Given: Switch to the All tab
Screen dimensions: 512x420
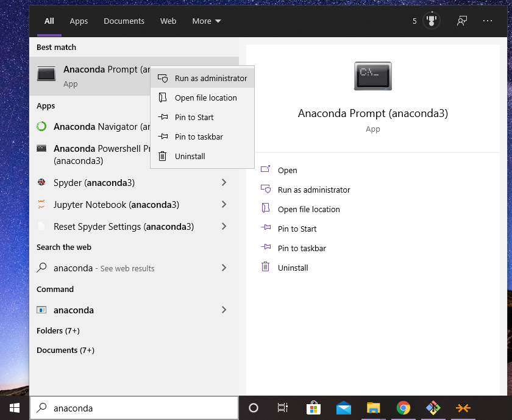Looking at the screenshot, I should tap(49, 21).
